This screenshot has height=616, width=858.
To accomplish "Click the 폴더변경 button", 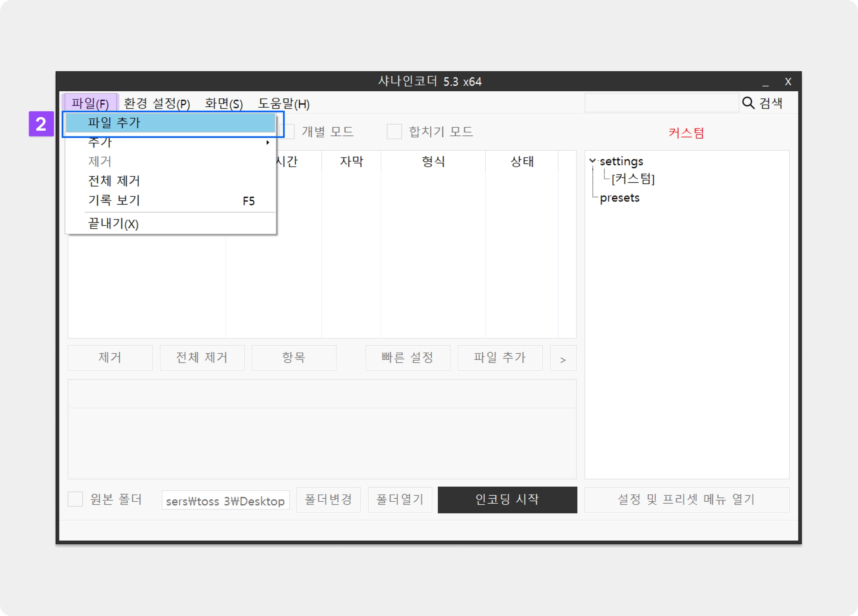I will click(328, 500).
